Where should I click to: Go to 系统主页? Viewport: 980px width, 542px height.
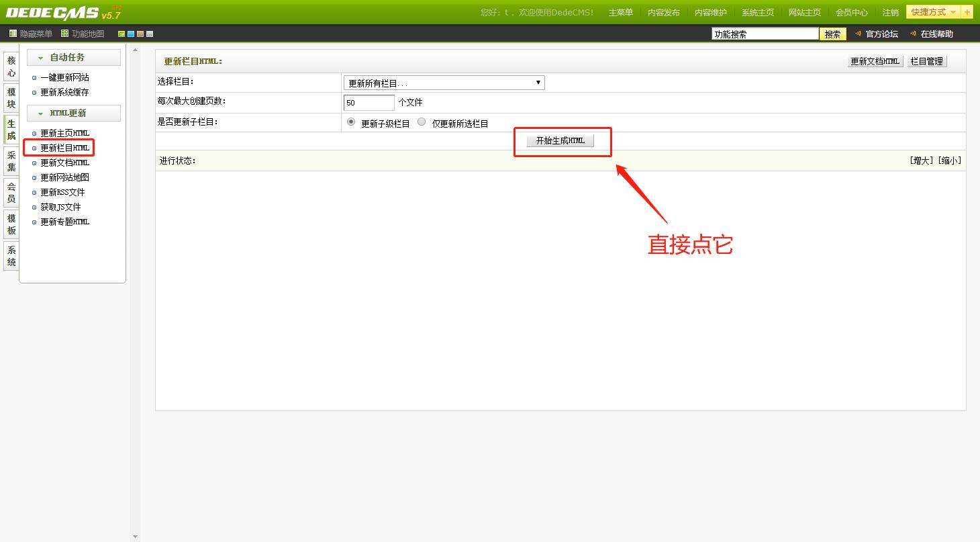pos(758,13)
